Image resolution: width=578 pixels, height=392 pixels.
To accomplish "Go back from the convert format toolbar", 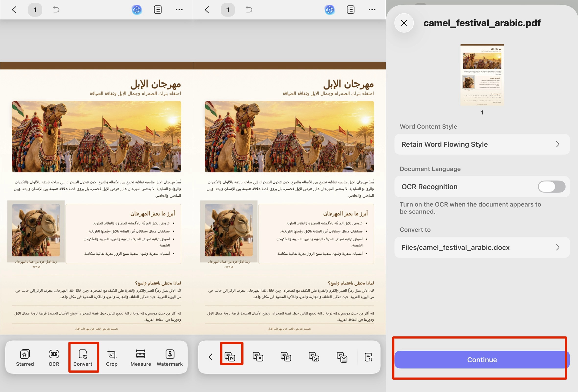I will coord(210,357).
